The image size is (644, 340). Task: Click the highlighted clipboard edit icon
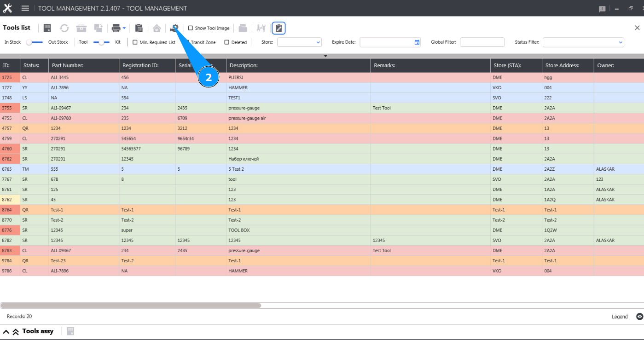pyautogui.click(x=278, y=28)
